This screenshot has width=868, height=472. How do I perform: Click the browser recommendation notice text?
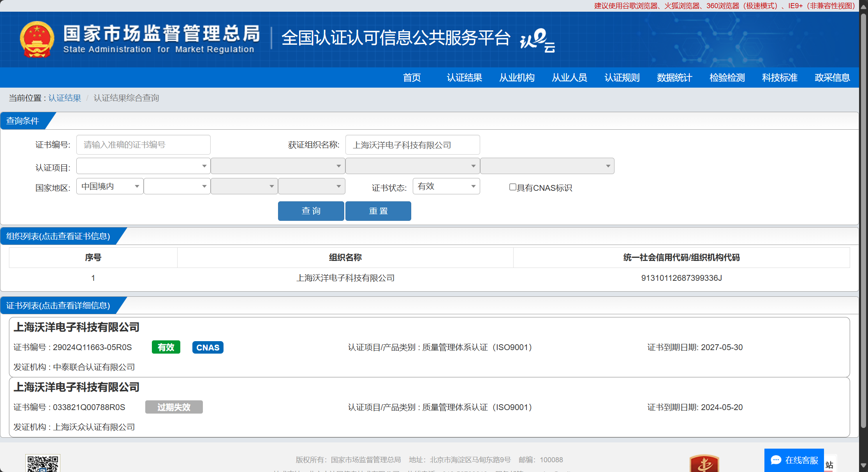click(x=725, y=6)
